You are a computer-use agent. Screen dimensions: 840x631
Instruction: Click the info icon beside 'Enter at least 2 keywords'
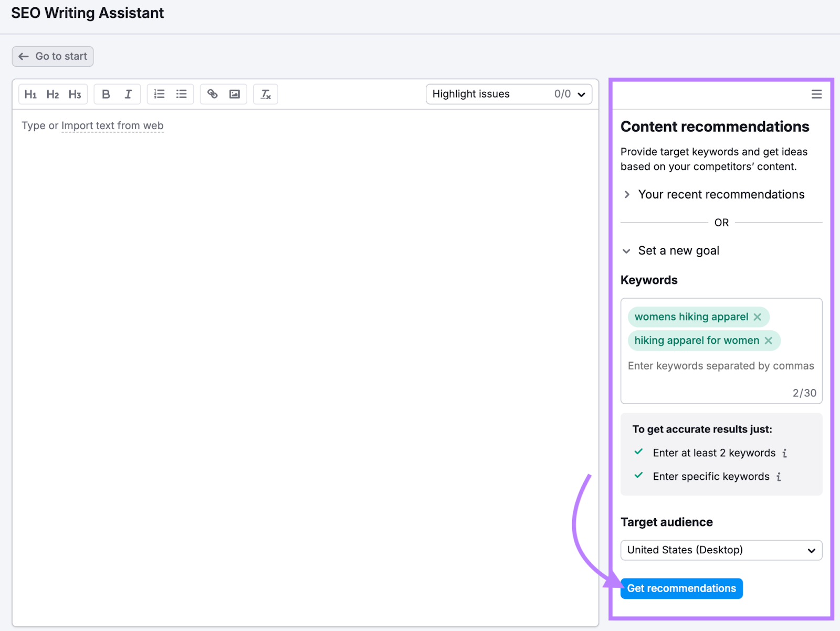[784, 453]
